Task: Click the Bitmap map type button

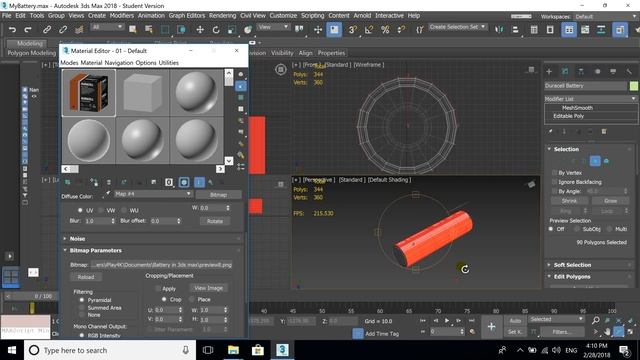Action: tap(218, 195)
